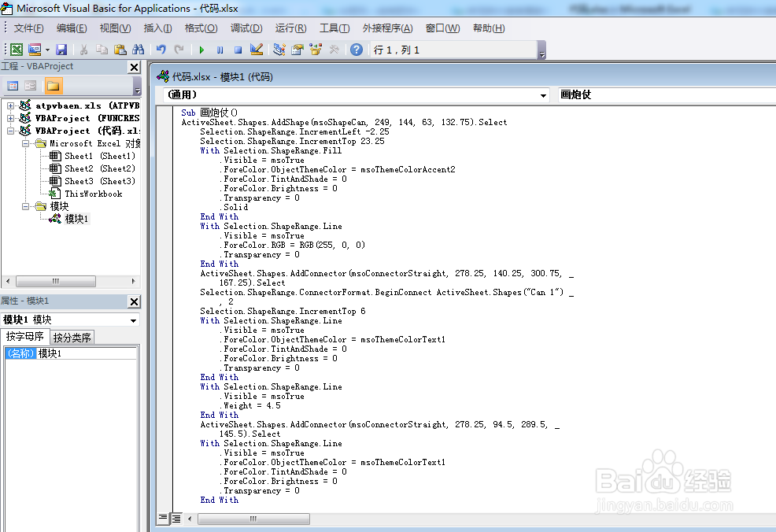Close the 属性 - 模块1 panel

[134, 301]
